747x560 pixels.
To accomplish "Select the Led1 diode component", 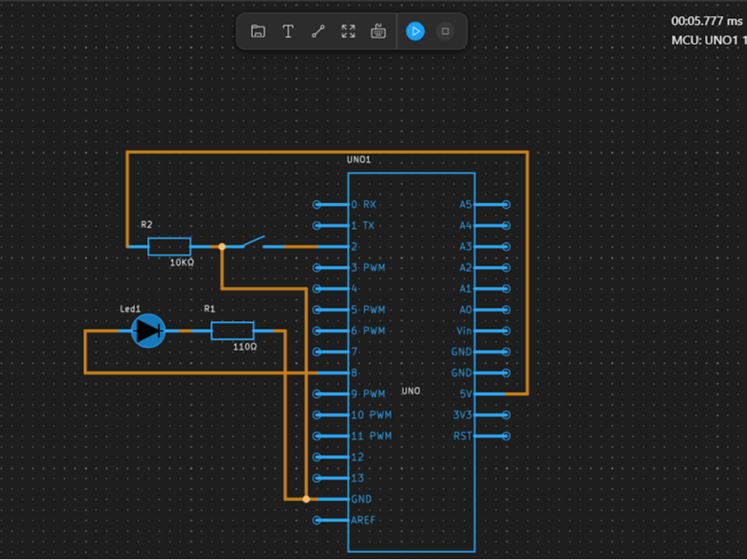I will click(149, 330).
